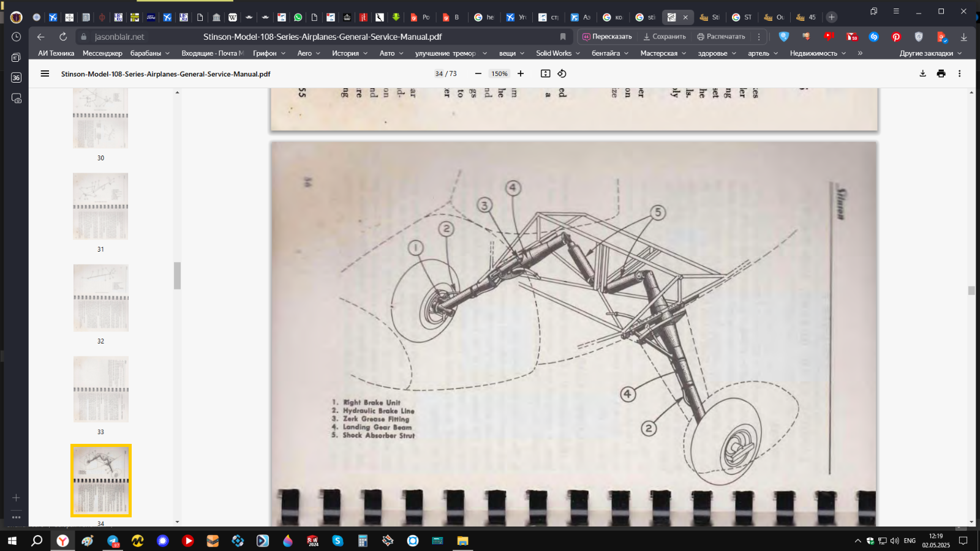Click the PDF zoom out minus button

478,73
